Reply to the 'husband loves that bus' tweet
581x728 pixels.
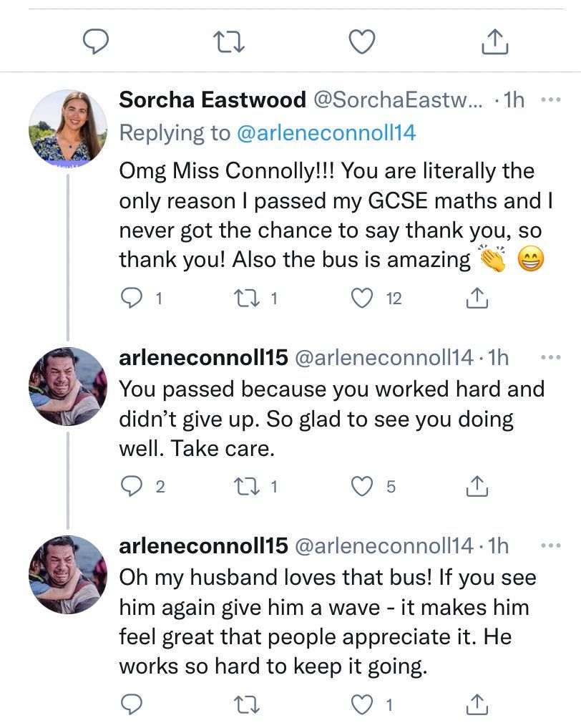click(x=130, y=705)
